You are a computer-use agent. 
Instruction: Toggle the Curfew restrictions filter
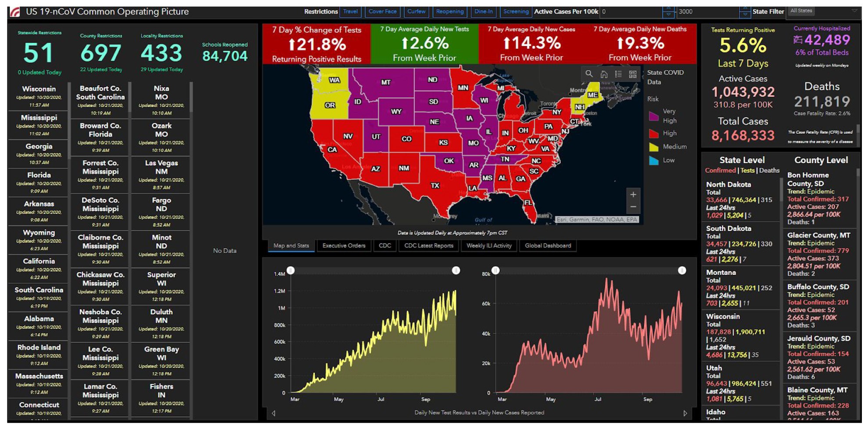click(x=416, y=11)
